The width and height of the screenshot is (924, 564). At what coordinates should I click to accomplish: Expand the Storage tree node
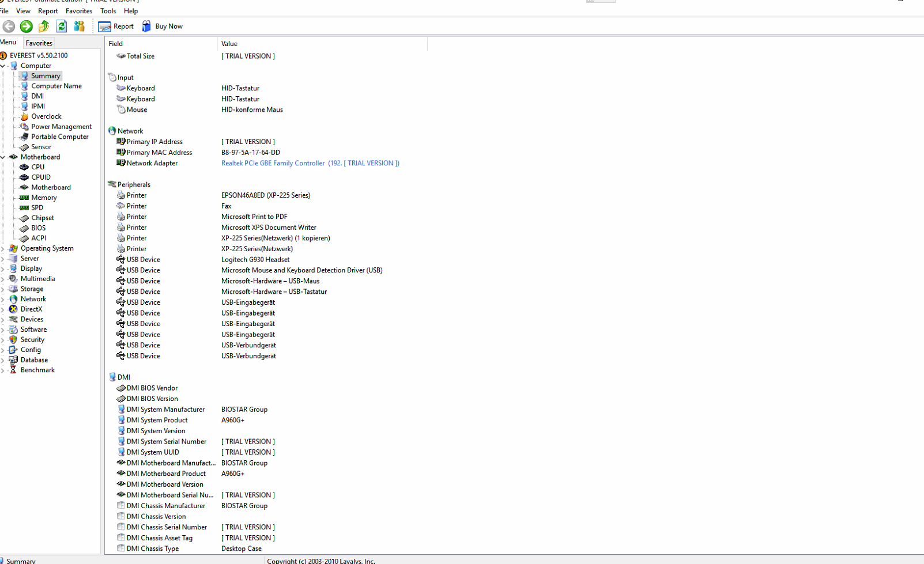point(3,289)
